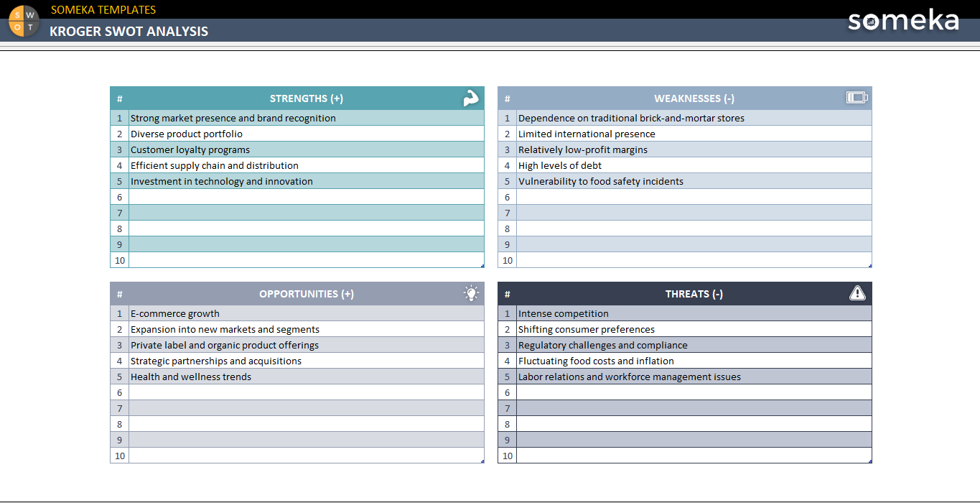Click empty Threats row 6 input cell

694,392
